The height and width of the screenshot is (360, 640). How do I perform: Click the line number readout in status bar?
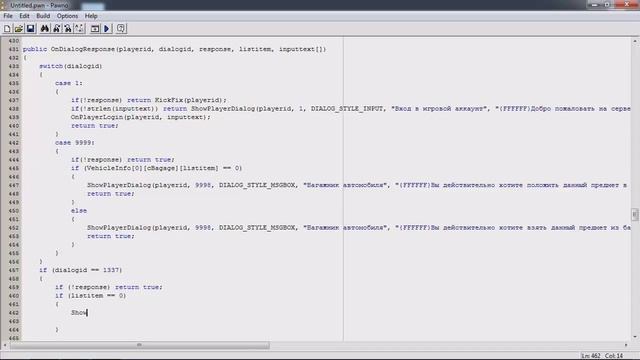591,356
